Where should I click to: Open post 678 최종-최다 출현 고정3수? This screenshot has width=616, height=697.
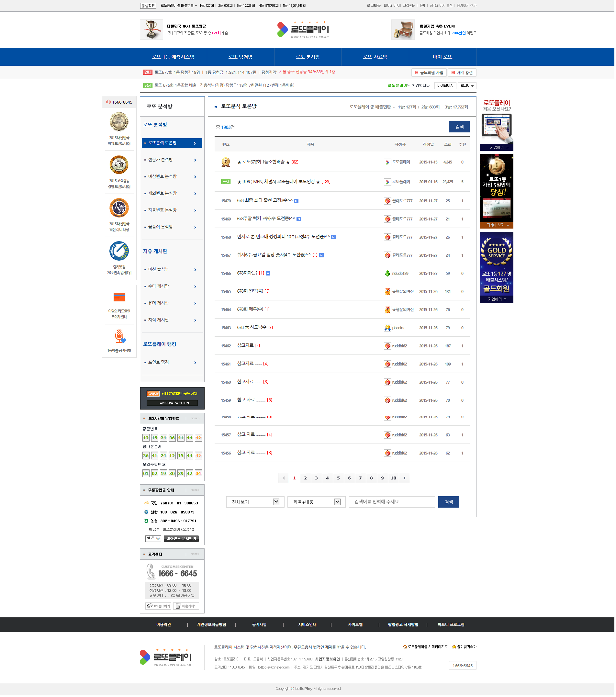click(265, 201)
